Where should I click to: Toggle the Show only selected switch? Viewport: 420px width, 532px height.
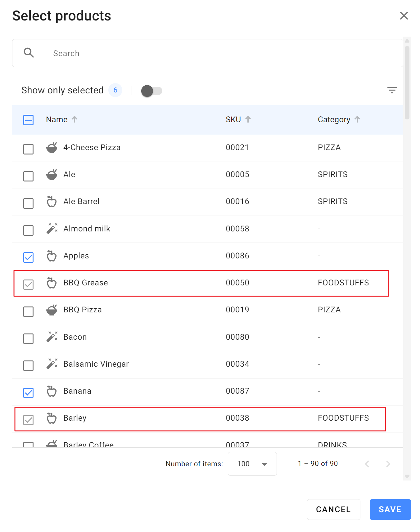click(x=151, y=91)
